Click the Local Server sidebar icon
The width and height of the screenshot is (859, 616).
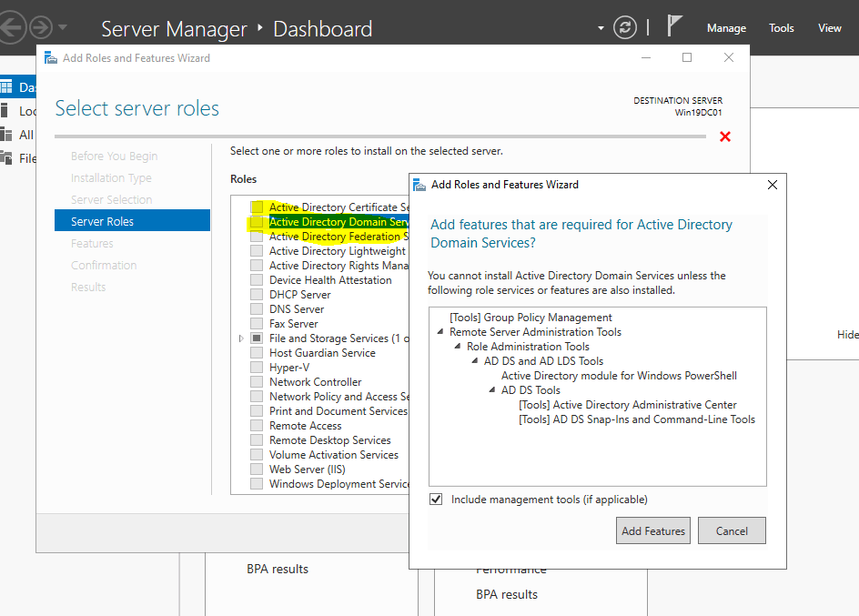tap(6, 111)
